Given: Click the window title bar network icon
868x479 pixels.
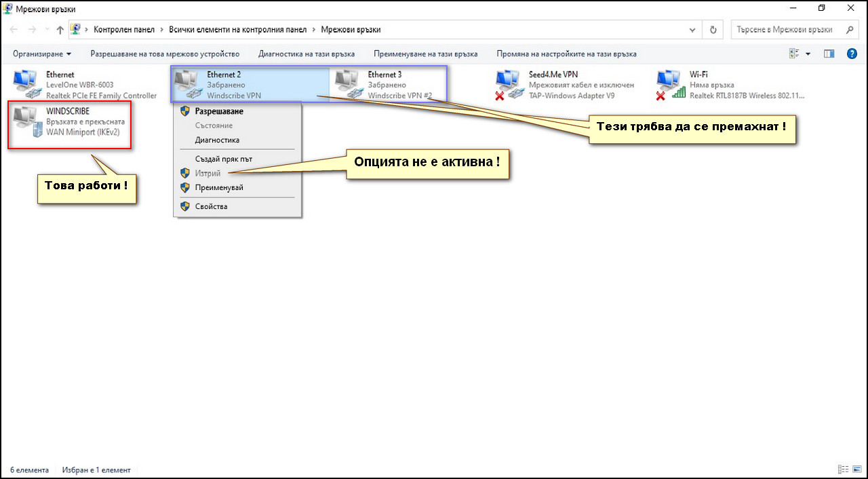Looking at the screenshot, I should coord(8,9).
